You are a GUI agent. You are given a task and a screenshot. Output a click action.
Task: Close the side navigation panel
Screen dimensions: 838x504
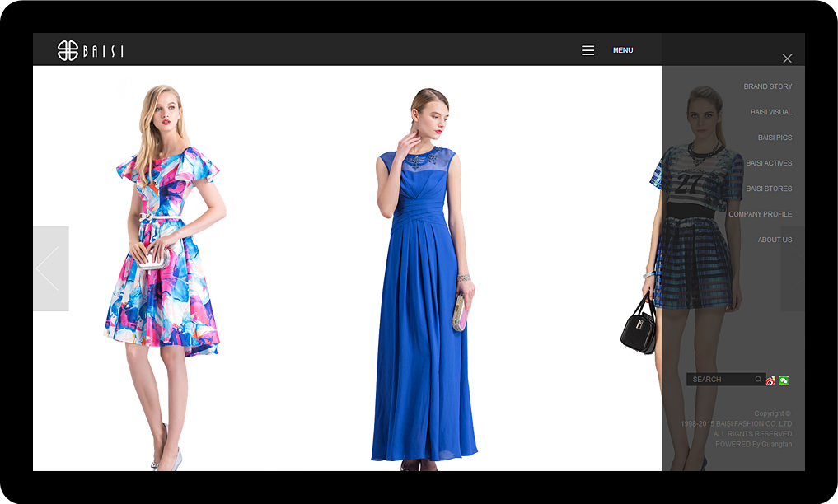787,58
